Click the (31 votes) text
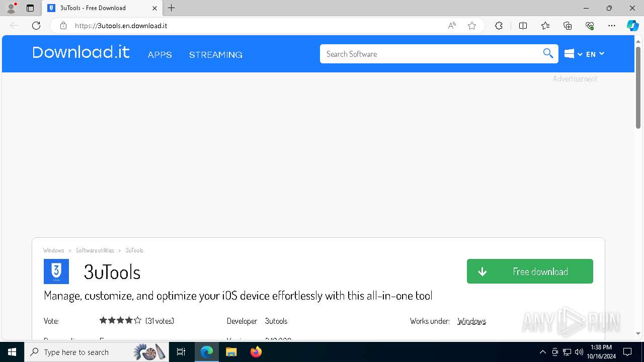Screen dimensions: 644x362 [159, 321]
